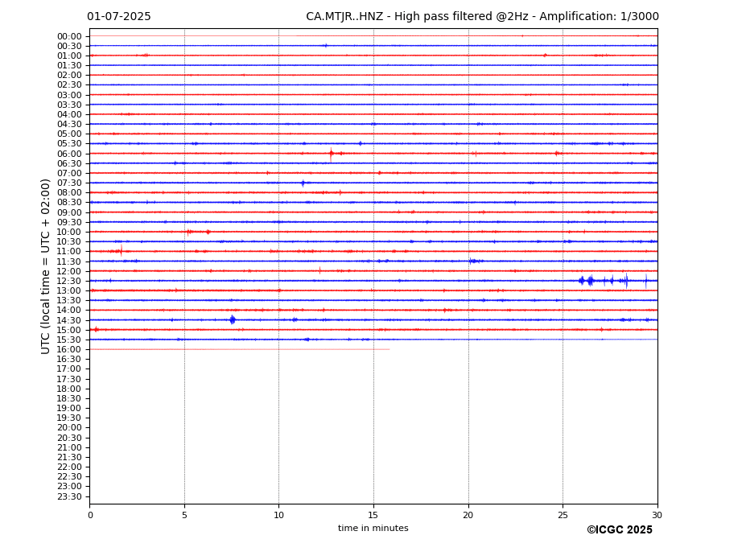Click the date label 01-07-2025

point(119,17)
